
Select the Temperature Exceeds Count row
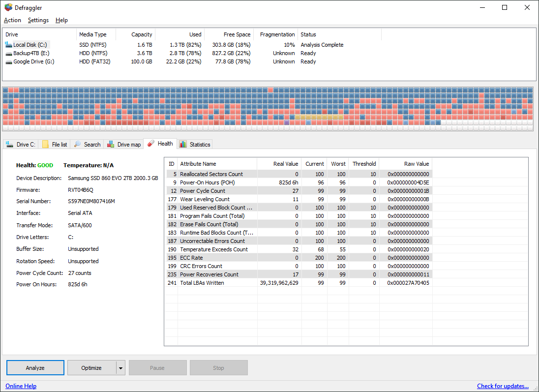(x=299, y=249)
